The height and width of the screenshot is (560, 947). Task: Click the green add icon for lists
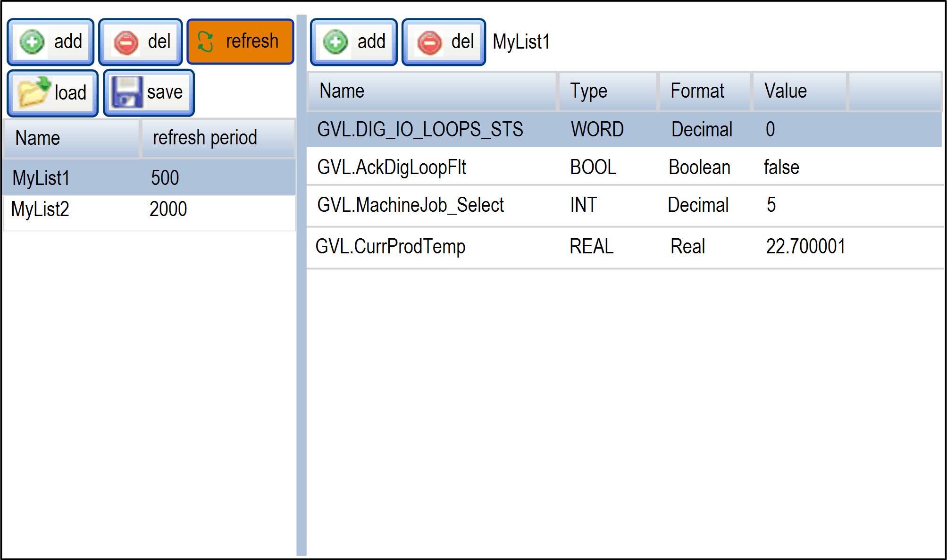(x=32, y=42)
